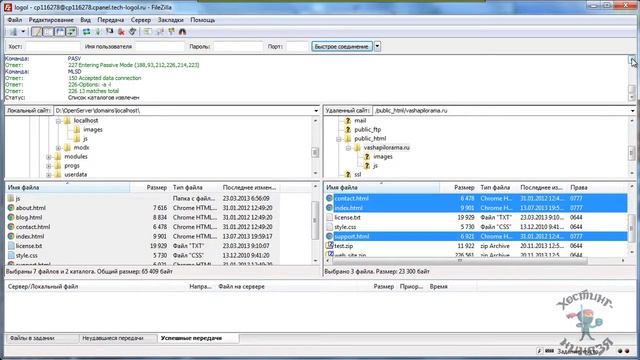The image size is (640, 360).
Task: Disconnect from the current server
Action: click(x=121, y=31)
